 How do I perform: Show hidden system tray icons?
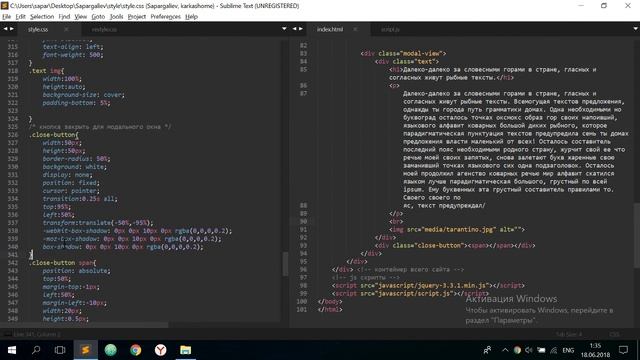pos(505,350)
